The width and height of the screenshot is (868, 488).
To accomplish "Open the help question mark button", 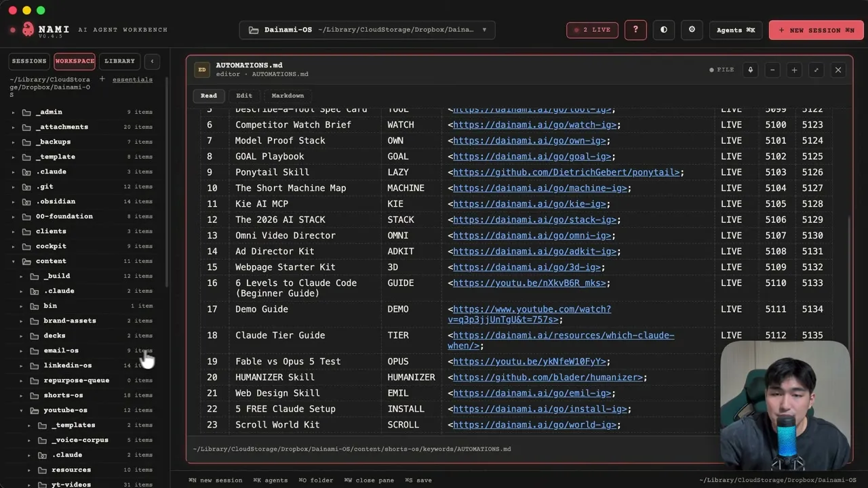I will pos(635,30).
